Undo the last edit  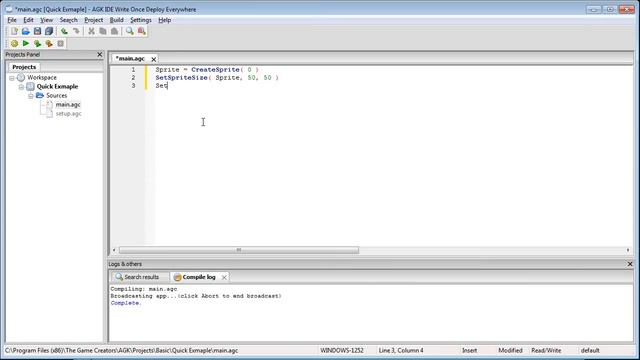coord(64,31)
